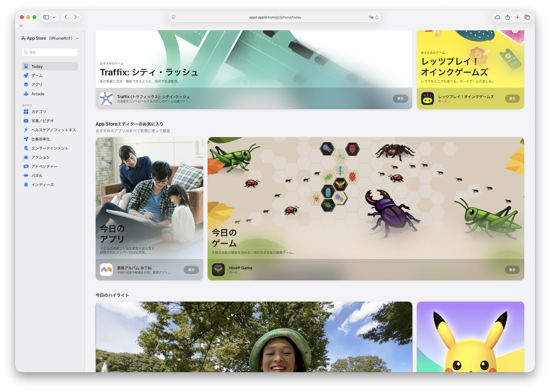Go forward with the forward arrow
This screenshot has height=392, width=550.
75,17
